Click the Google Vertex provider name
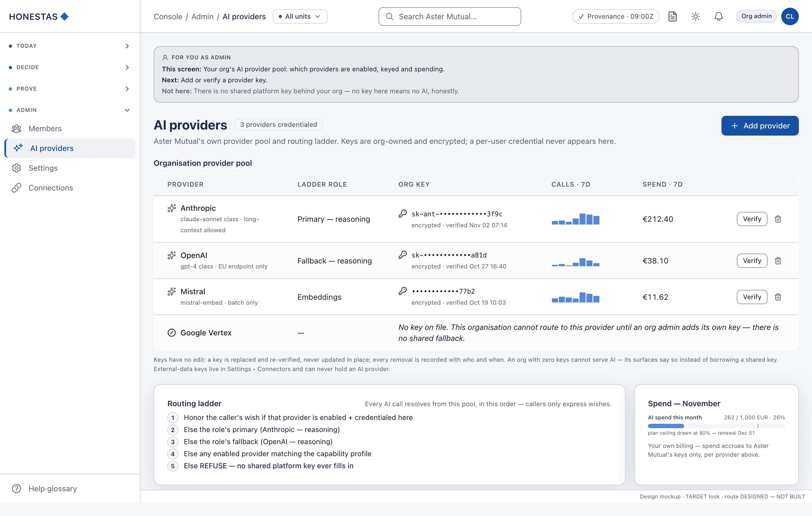812x516 pixels. pos(206,333)
